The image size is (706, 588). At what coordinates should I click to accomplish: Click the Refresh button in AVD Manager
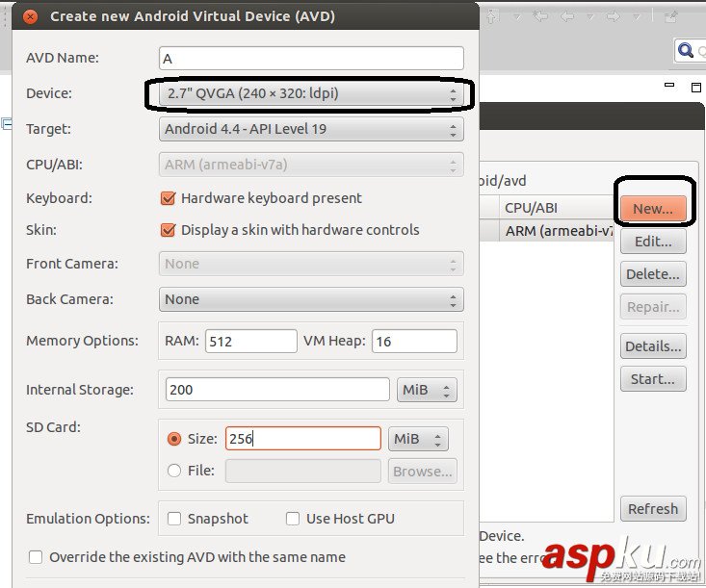653,509
